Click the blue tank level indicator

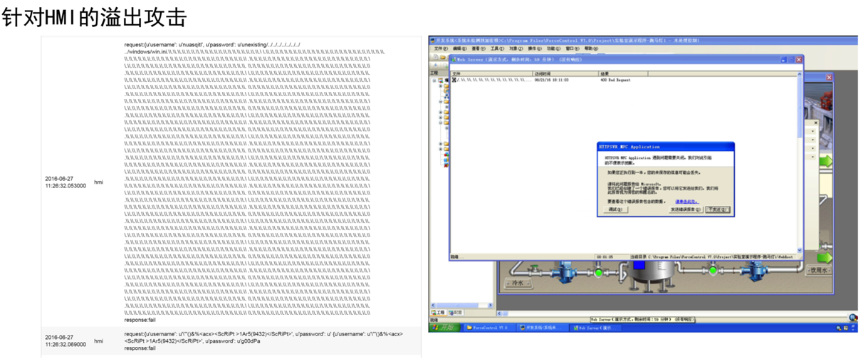point(639,264)
